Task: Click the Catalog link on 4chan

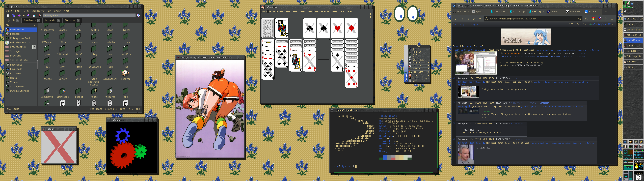Action: [467, 46]
